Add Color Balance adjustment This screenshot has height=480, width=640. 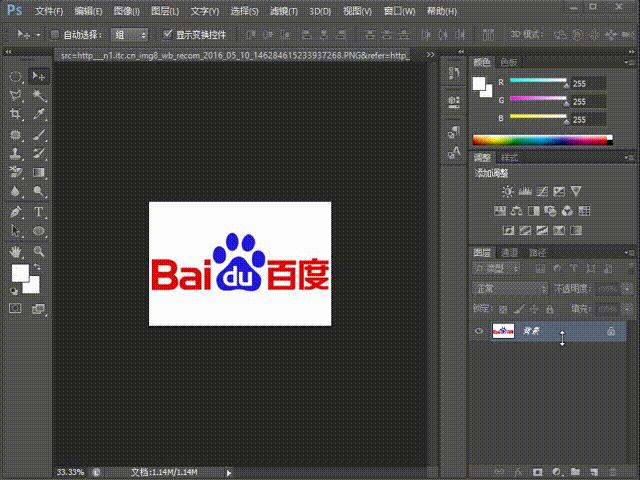[517, 211]
